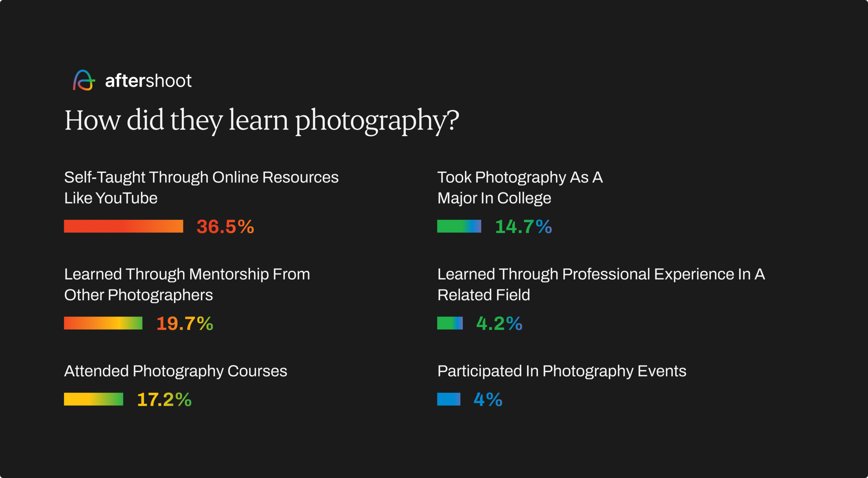Click the aftershoot logo icon
The width and height of the screenshot is (868, 478).
click(x=84, y=80)
